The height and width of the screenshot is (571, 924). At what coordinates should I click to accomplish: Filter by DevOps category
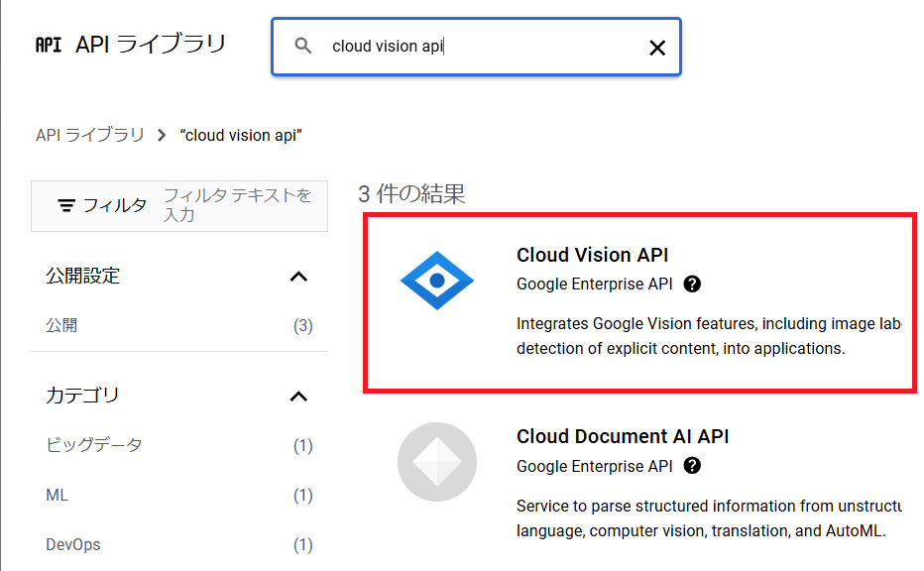pos(73,544)
